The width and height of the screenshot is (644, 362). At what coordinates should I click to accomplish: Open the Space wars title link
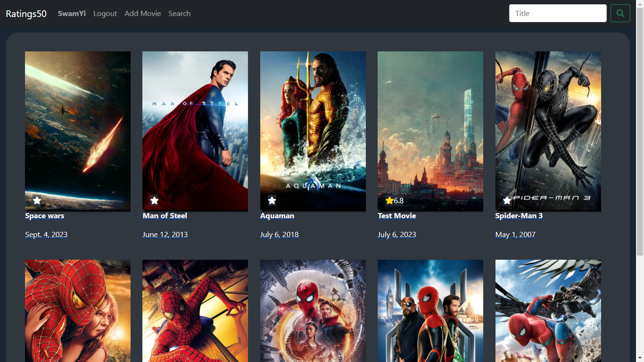(45, 216)
